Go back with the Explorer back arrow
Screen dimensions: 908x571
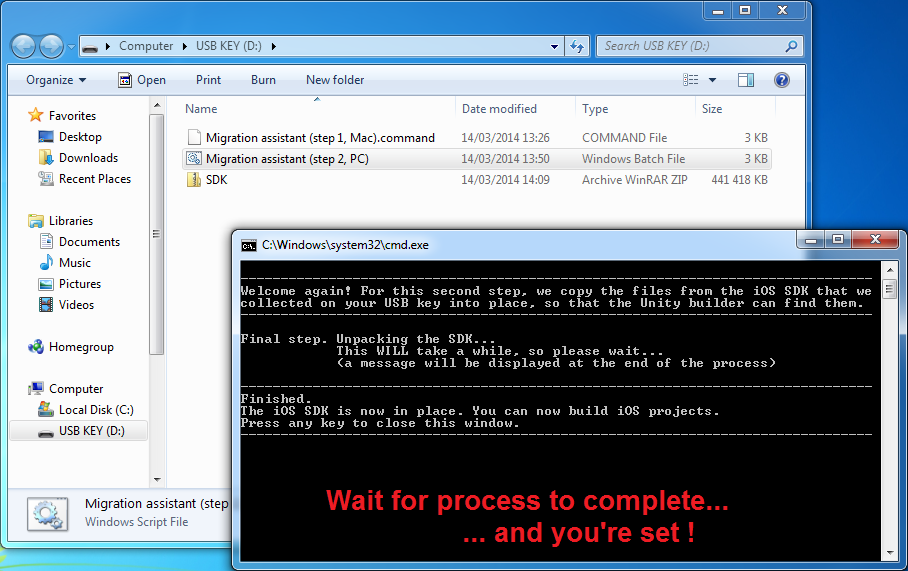[x=23, y=46]
